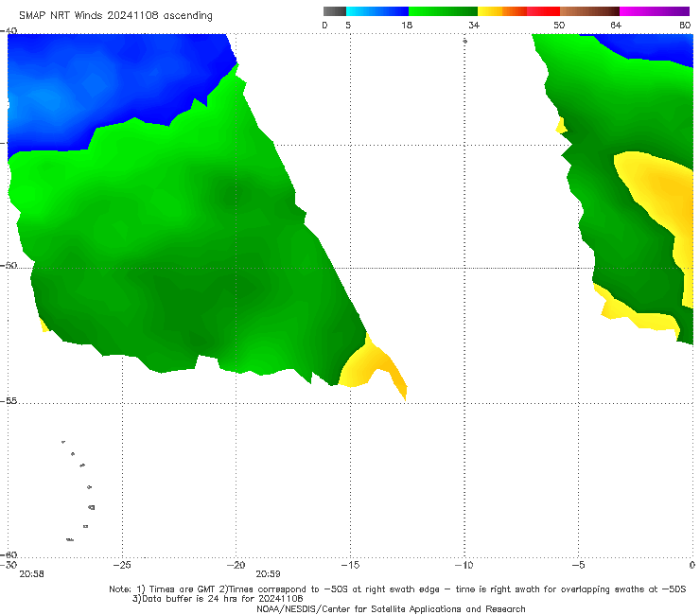Click the swath time label "20:59"

[268, 574]
